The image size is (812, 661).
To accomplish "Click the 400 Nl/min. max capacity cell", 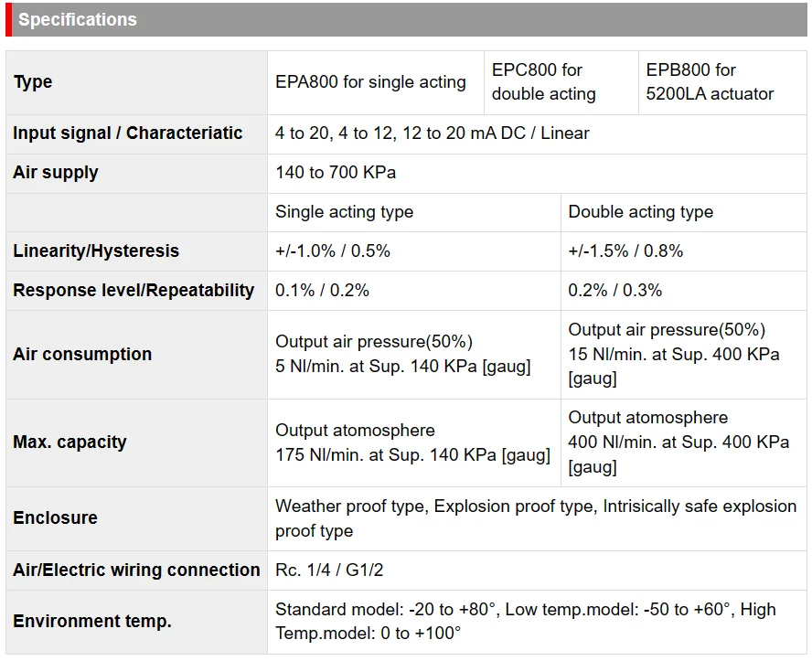I will click(678, 442).
